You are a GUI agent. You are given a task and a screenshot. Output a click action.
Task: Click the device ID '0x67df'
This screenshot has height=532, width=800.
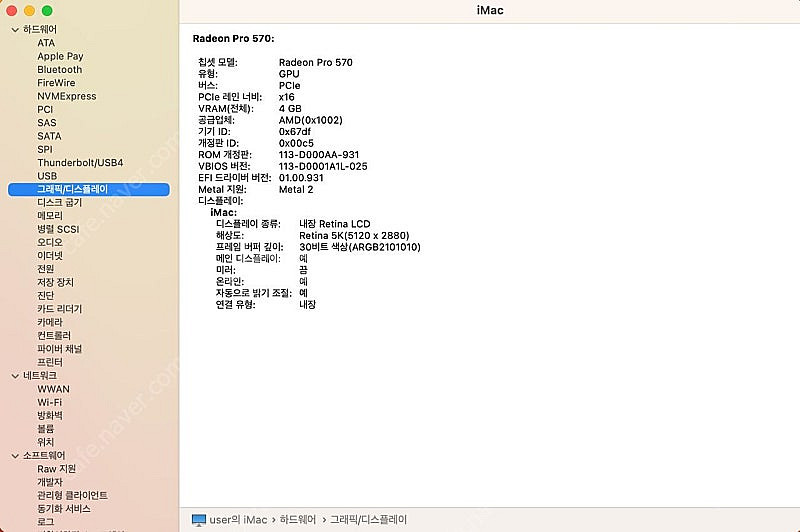(294, 132)
